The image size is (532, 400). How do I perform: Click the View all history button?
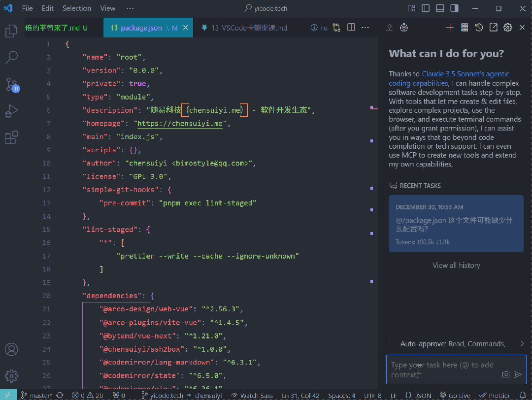click(456, 265)
